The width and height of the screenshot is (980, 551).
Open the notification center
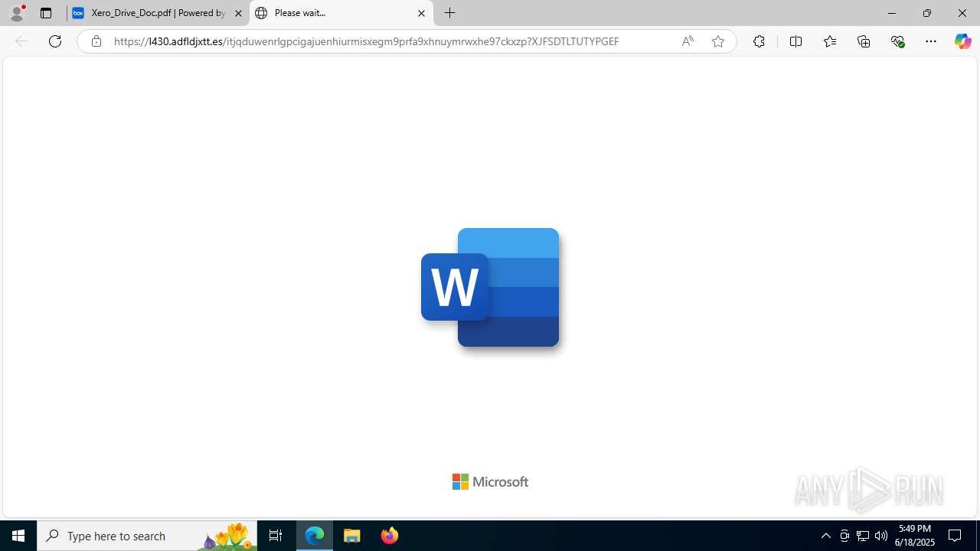pyautogui.click(x=955, y=536)
